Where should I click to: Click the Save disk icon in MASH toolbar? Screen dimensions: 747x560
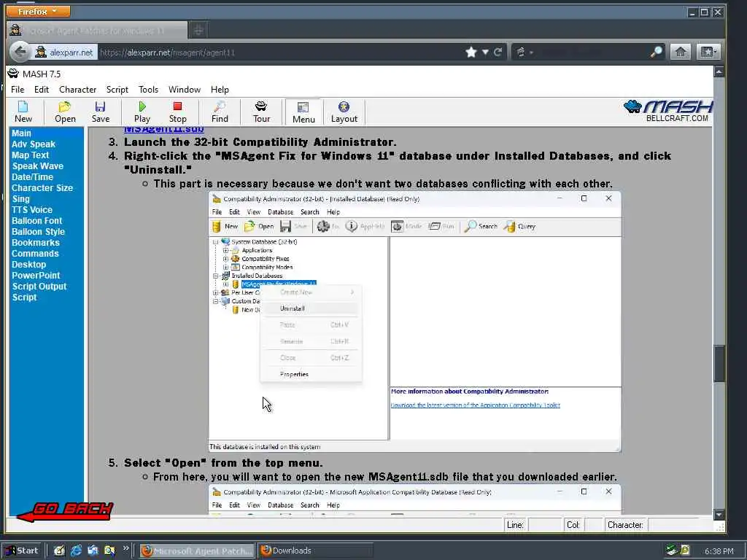point(101,112)
